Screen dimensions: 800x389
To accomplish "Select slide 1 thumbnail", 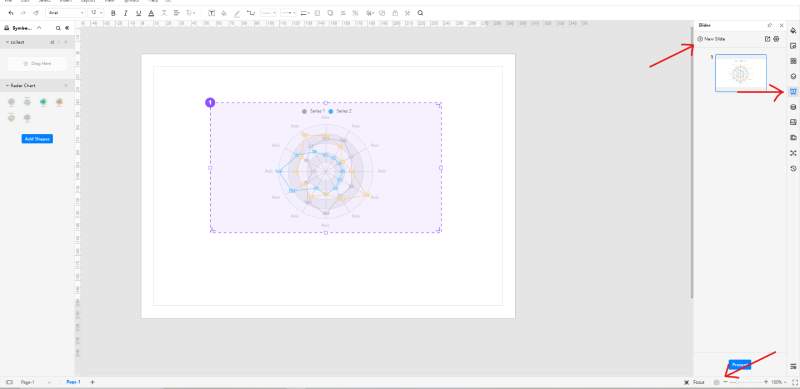I will 740,73.
